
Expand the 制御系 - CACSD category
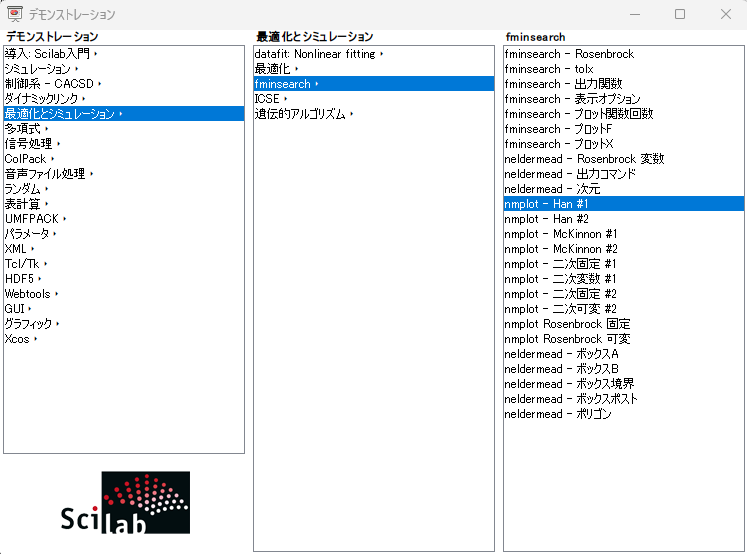[x=50, y=84]
